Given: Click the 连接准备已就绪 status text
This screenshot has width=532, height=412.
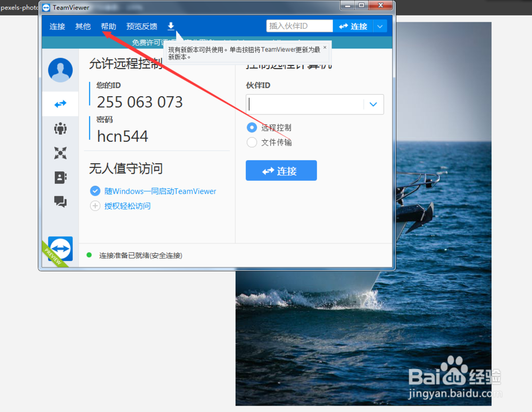Looking at the screenshot, I should (x=140, y=255).
